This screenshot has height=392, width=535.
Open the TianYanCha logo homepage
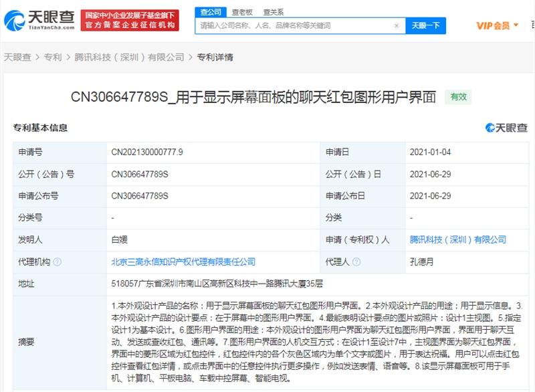(39, 20)
